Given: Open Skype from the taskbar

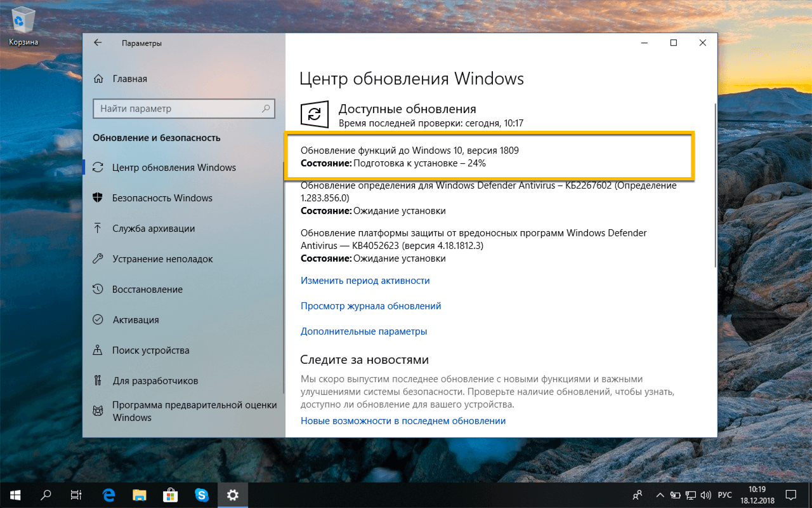Looking at the screenshot, I should pos(202,495).
